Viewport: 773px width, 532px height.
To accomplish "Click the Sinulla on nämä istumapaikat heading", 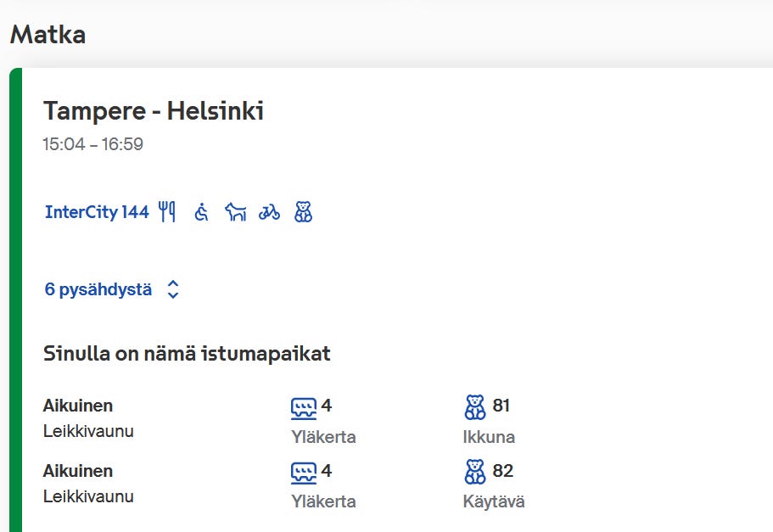I will click(x=187, y=354).
